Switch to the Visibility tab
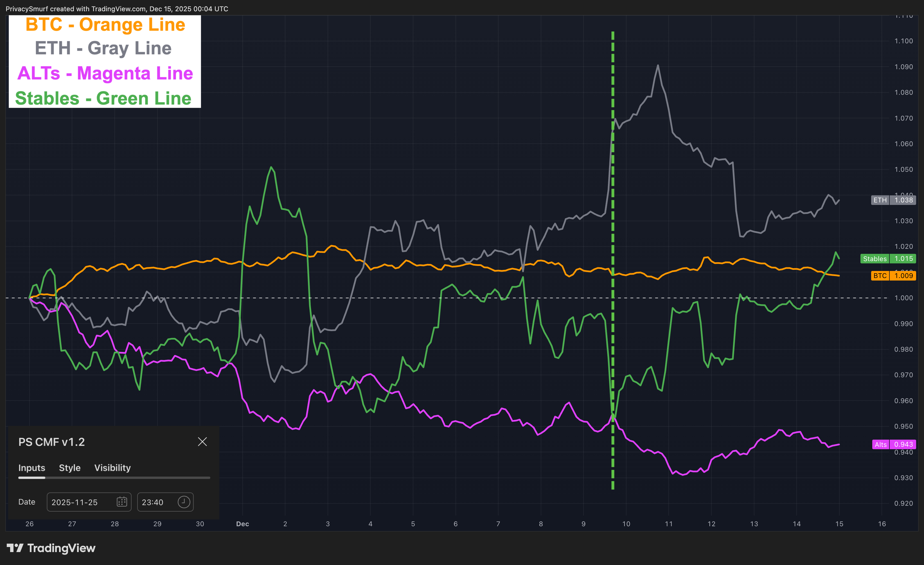The width and height of the screenshot is (924, 565). pyautogui.click(x=112, y=467)
